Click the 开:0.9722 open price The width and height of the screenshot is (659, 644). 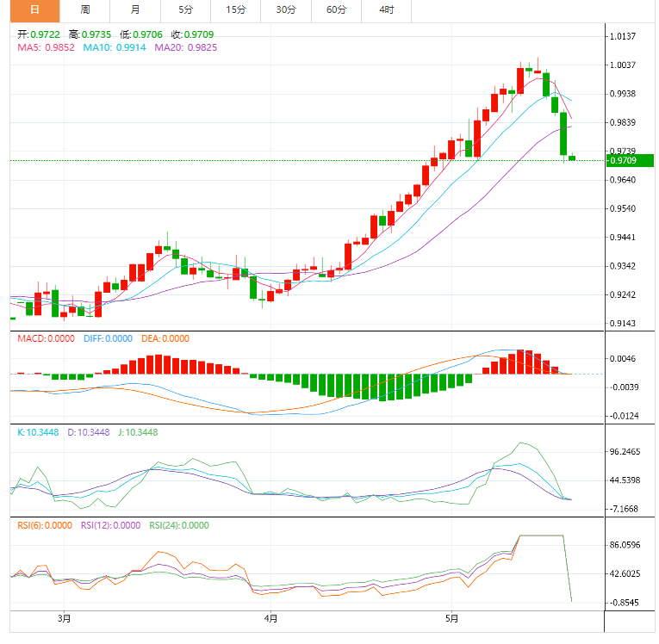coord(39,34)
